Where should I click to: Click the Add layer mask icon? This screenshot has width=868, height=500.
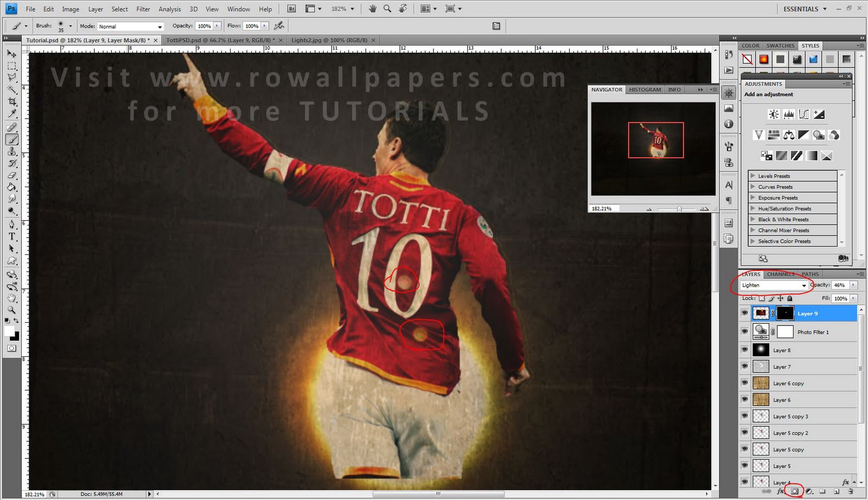click(794, 491)
